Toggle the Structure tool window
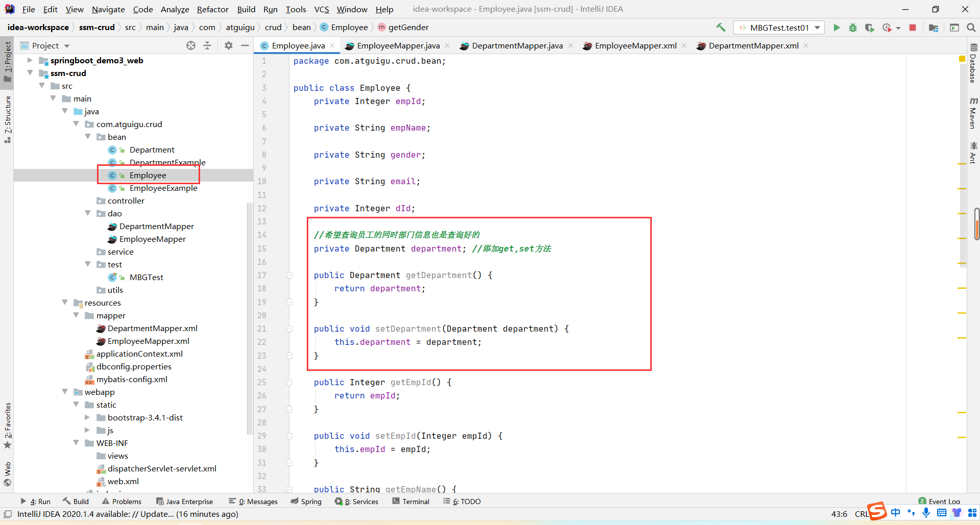 8,118
